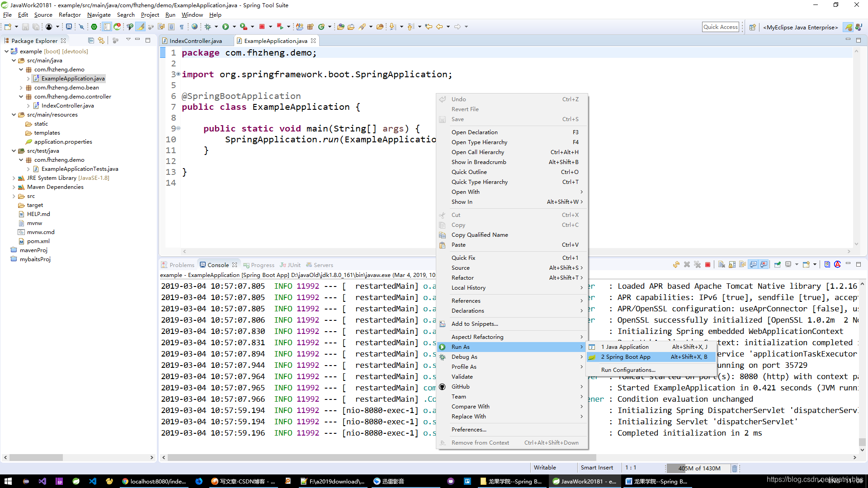Click Windows Start button
868x488 pixels.
coord(8,481)
